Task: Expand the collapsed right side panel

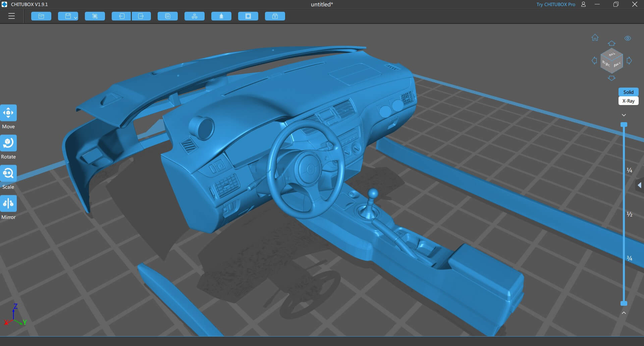Action: click(639, 185)
